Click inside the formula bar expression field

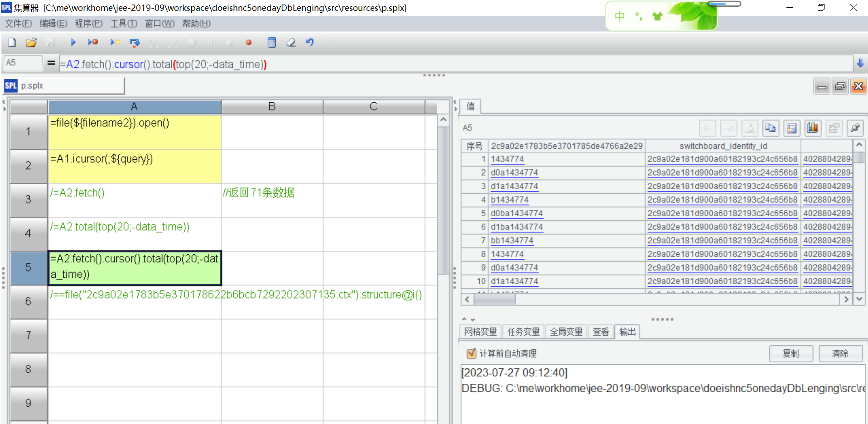tap(453, 64)
